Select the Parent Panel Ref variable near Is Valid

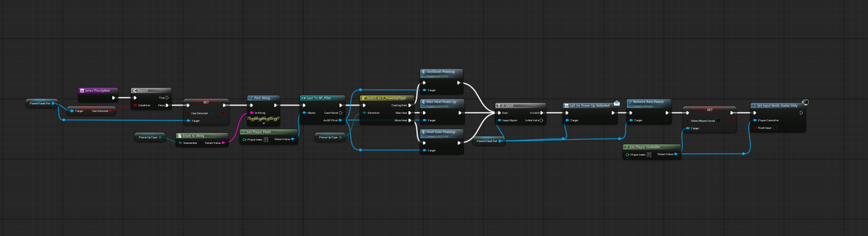coord(489,142)
